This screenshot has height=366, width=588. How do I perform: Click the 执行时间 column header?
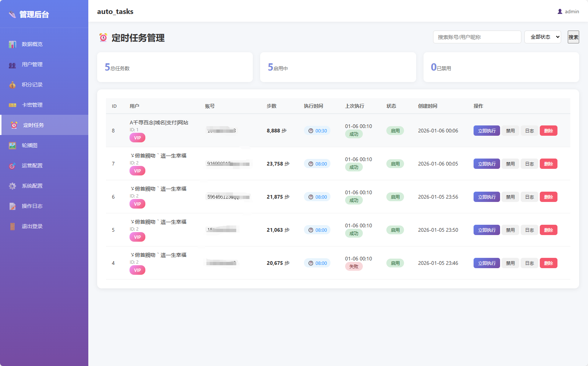click(x=314, y=106)
